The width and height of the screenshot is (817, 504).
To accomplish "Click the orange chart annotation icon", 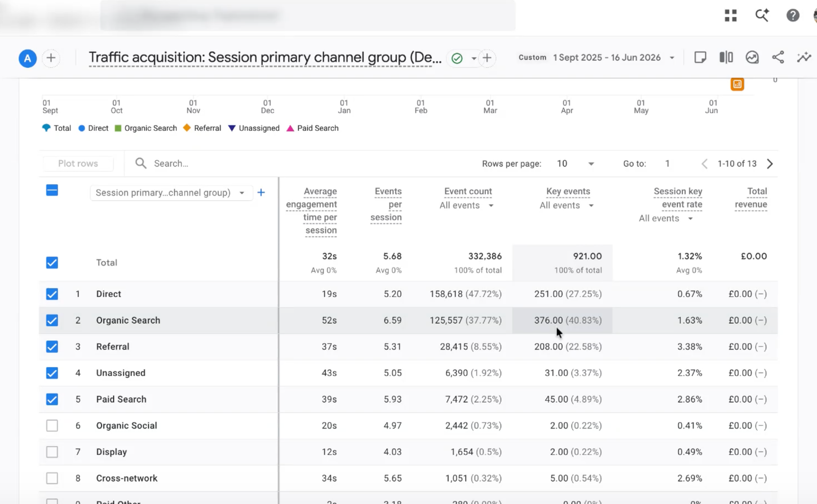I will [737, 84].
